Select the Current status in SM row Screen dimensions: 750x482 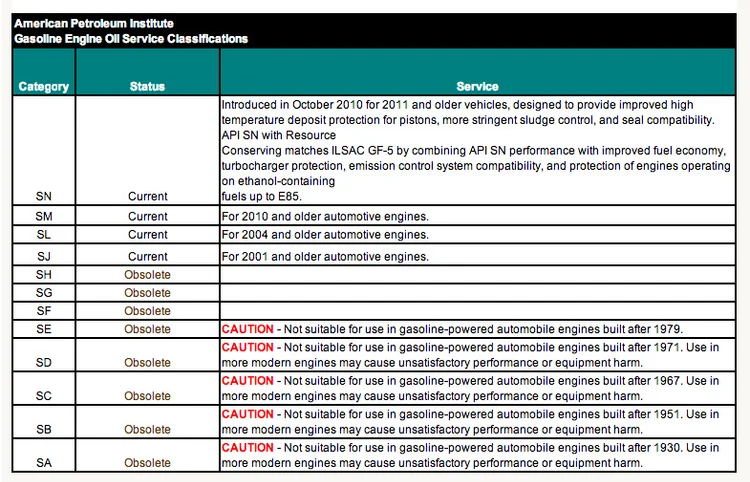click(x=148, y=216)
